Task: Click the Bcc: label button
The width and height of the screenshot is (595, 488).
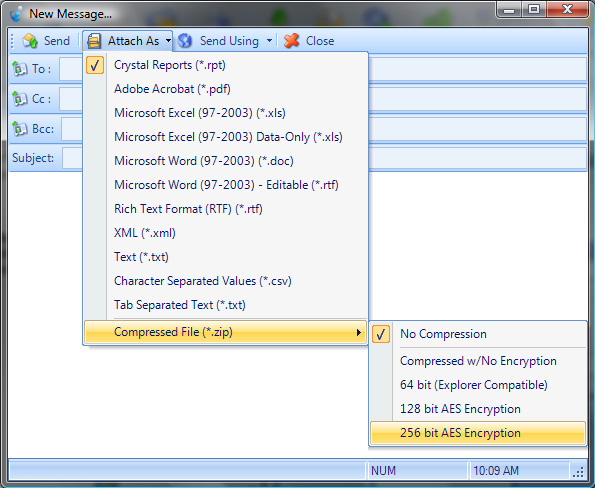Action: point(43,129)
